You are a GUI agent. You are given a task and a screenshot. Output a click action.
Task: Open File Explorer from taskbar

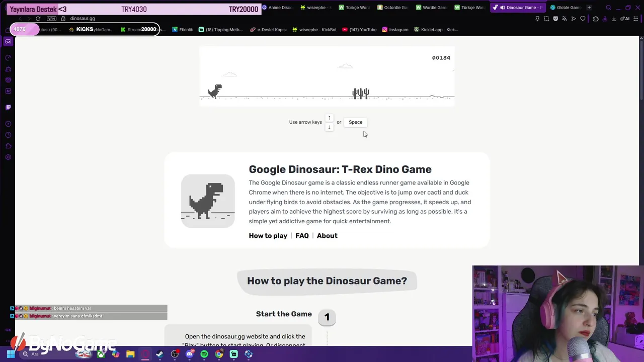(130, 354)
